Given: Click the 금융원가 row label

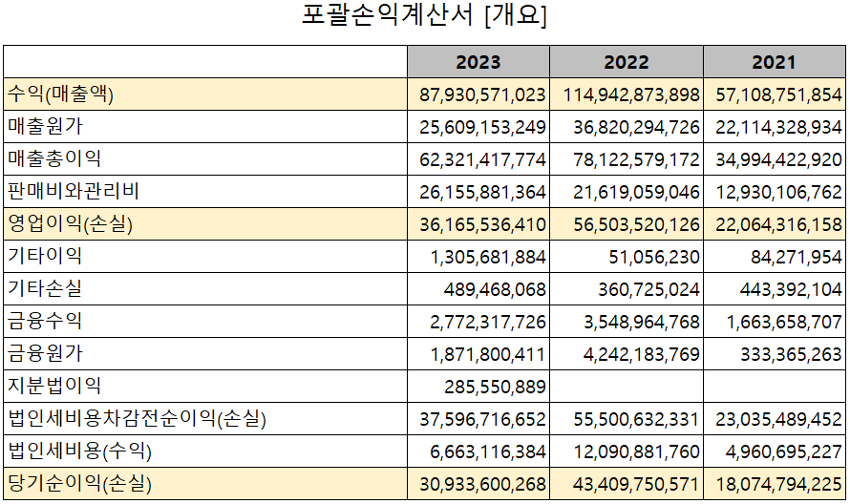Looking at the screenshot, I should click(45, 353).
